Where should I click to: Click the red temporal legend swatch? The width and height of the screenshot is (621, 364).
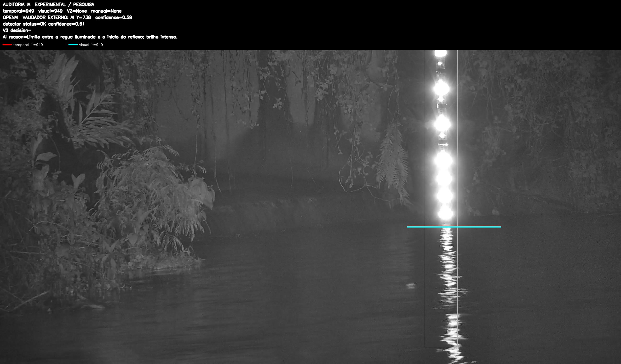tap(7, 45)
